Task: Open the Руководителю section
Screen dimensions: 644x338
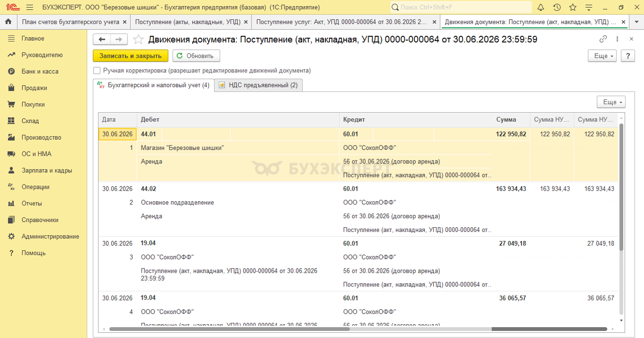Action: tap(44, 55)
